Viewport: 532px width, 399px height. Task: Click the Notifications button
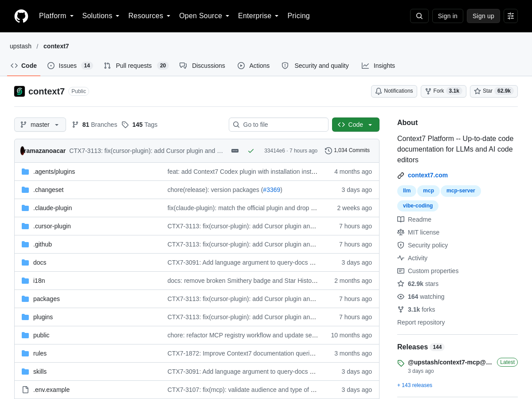pyautogui.click(x=394, y=91)
